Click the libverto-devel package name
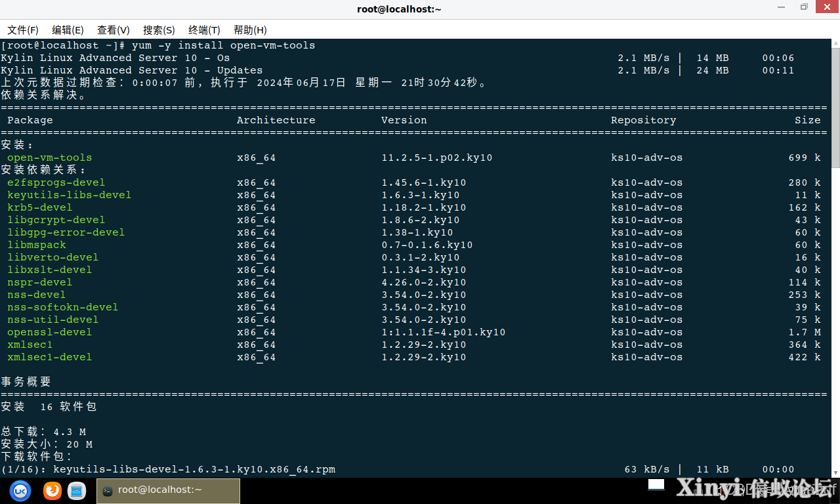 pos(52,257)
